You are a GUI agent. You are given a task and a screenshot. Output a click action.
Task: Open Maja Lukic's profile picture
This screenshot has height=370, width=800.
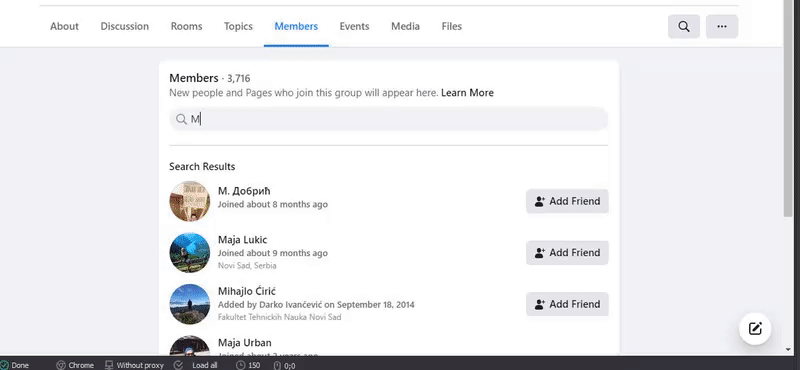[190, 253]
